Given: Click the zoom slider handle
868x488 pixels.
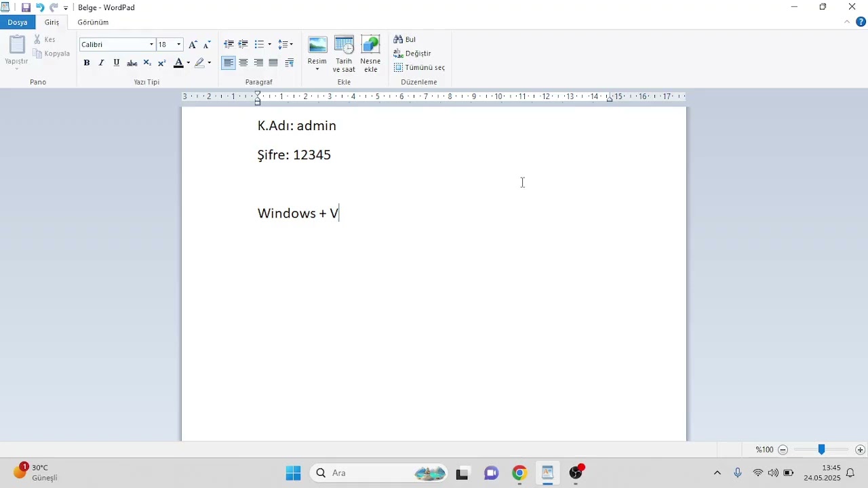Looking at the screenshot, I should tap(821, 449).
